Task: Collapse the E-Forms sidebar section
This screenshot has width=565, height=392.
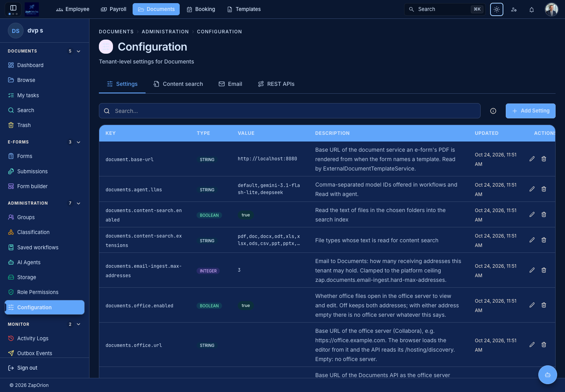Action: click(x=78, y=142)
